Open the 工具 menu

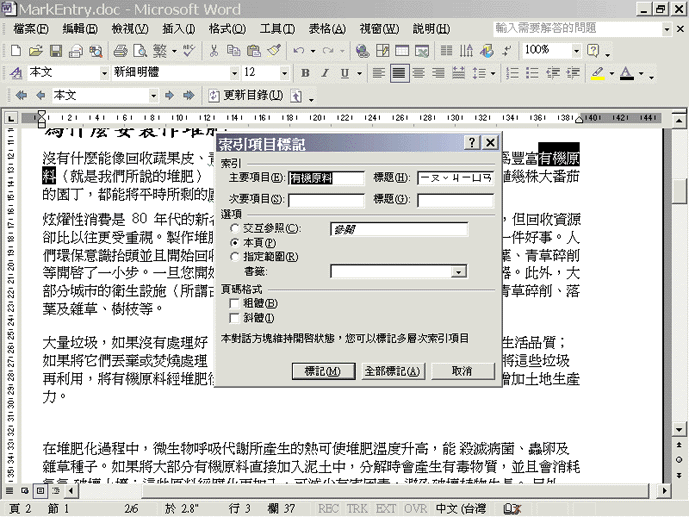277,29
